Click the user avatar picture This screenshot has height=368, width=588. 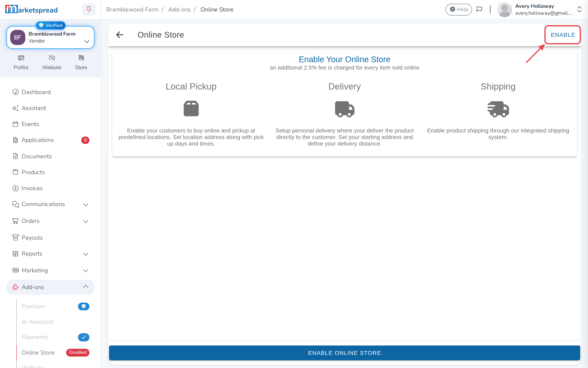(504, 9)
